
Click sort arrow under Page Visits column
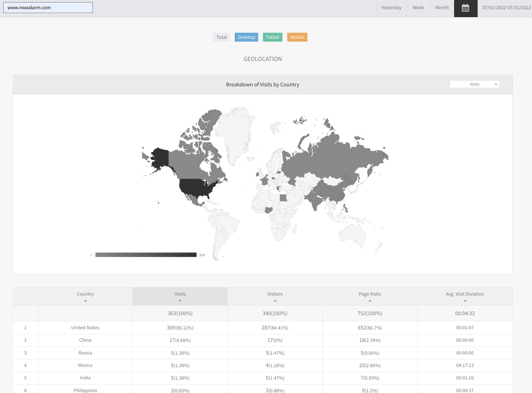point(370,301)
